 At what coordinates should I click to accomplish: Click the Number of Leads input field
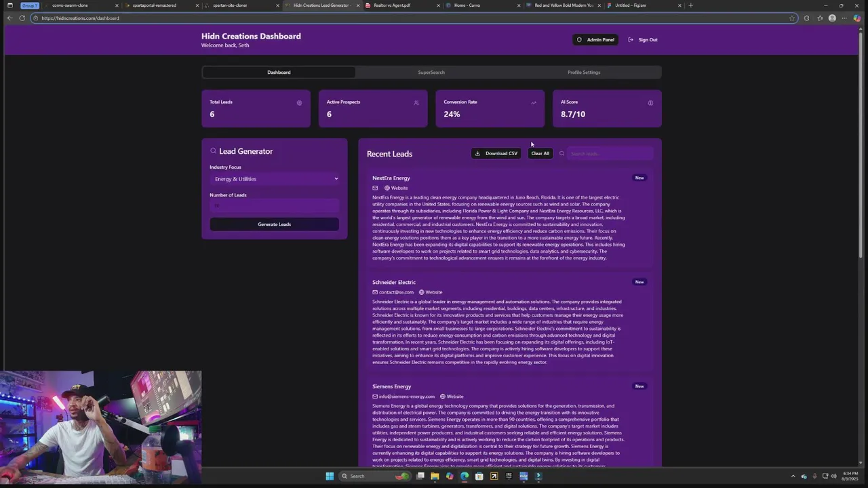point(274,205)
